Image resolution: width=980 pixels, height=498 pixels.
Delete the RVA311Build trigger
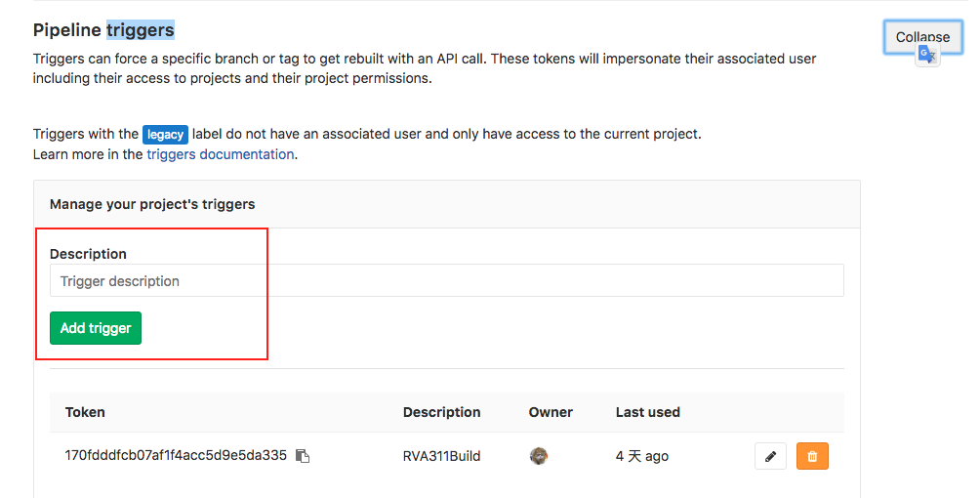tap(812, 456)
